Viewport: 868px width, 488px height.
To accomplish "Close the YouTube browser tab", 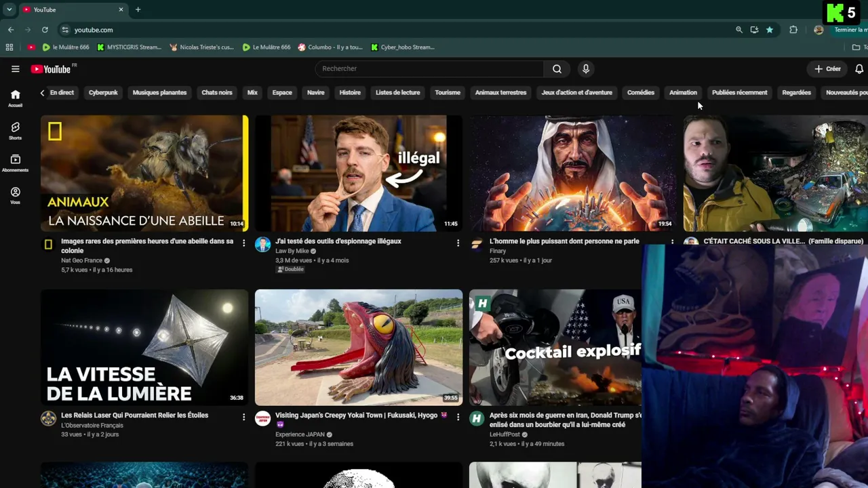I will pos(121,9).
